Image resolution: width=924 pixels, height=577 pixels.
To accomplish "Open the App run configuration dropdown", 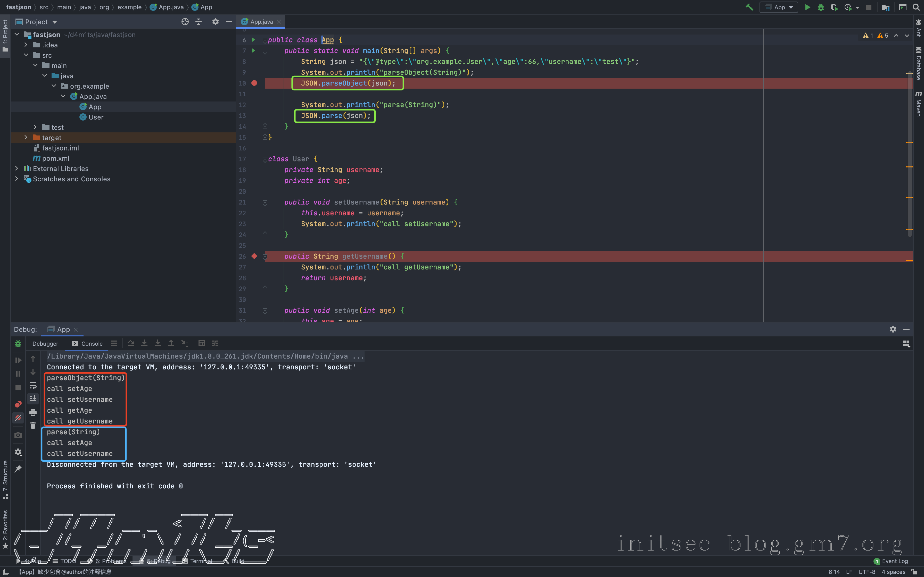I will point(779,7).
